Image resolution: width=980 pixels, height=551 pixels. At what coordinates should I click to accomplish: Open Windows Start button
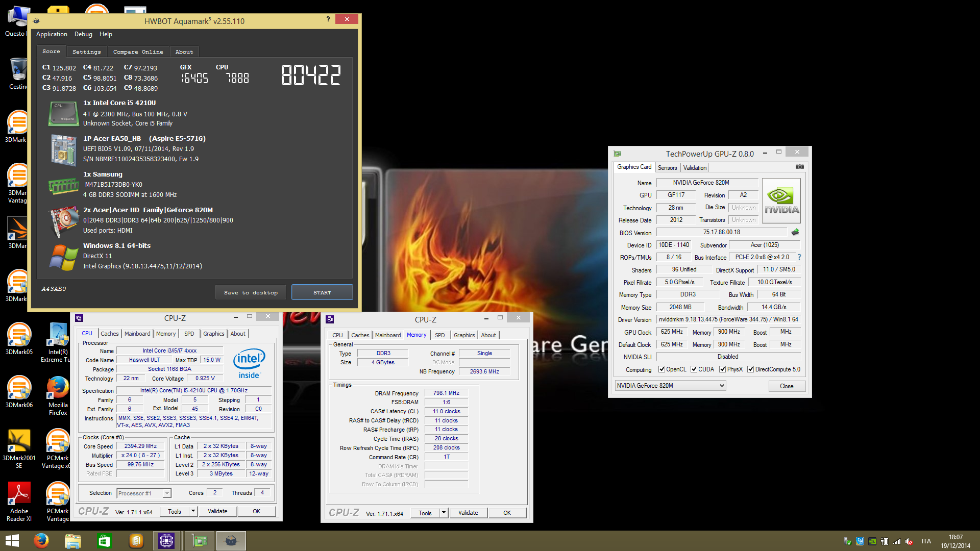(12, 541)
